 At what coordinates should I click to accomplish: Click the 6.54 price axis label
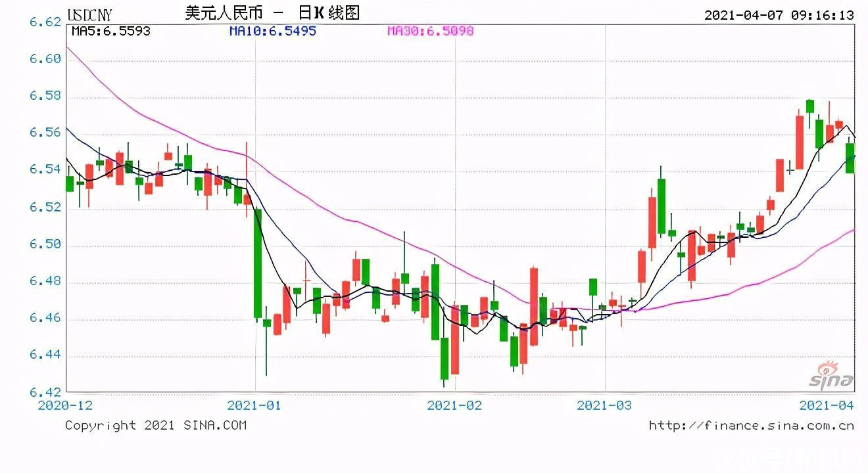[x=45, y=170]
